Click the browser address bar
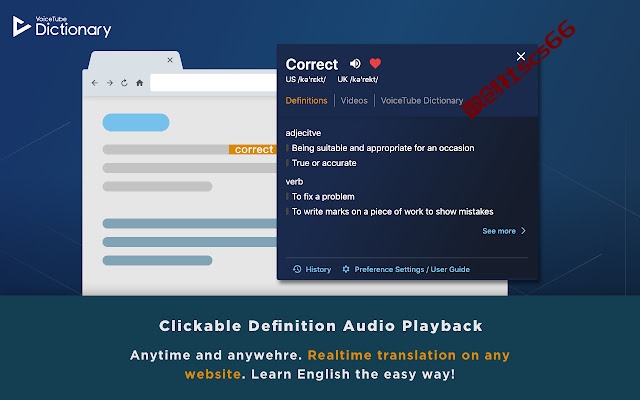The height and width of the screenshot is (400, 640). [x=213, y=83]
